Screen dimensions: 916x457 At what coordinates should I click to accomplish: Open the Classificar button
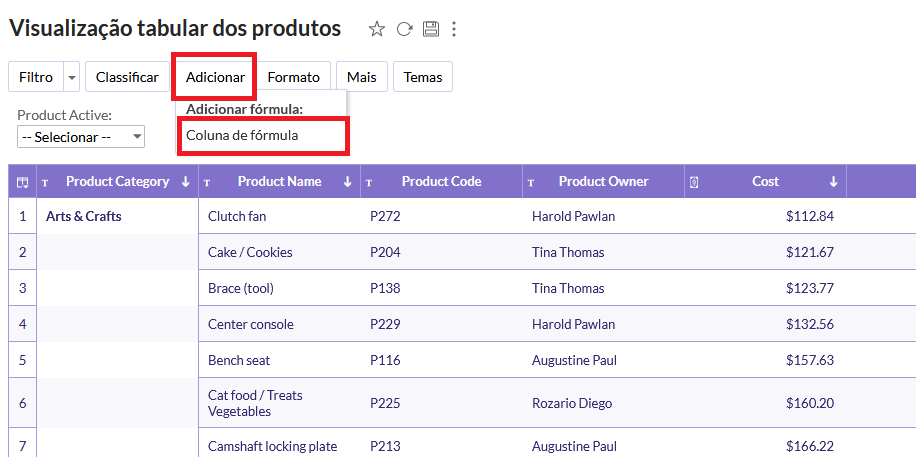click(127, 77)
